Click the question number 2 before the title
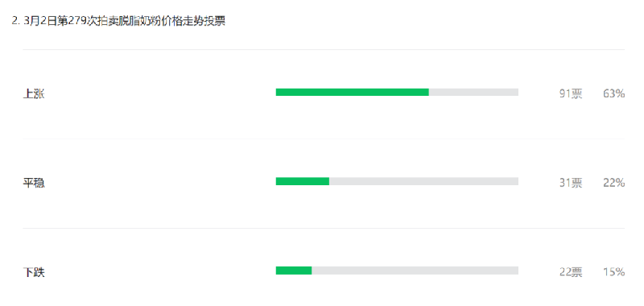 [15, 22]
